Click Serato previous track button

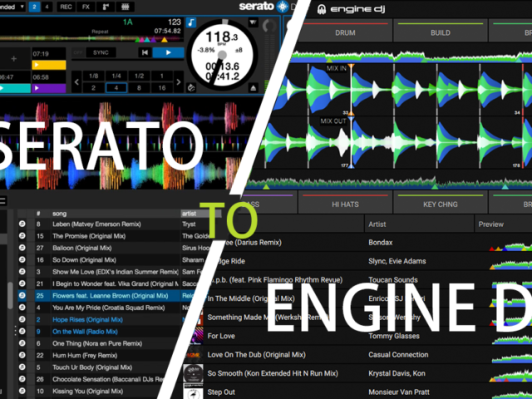point(145,52)
